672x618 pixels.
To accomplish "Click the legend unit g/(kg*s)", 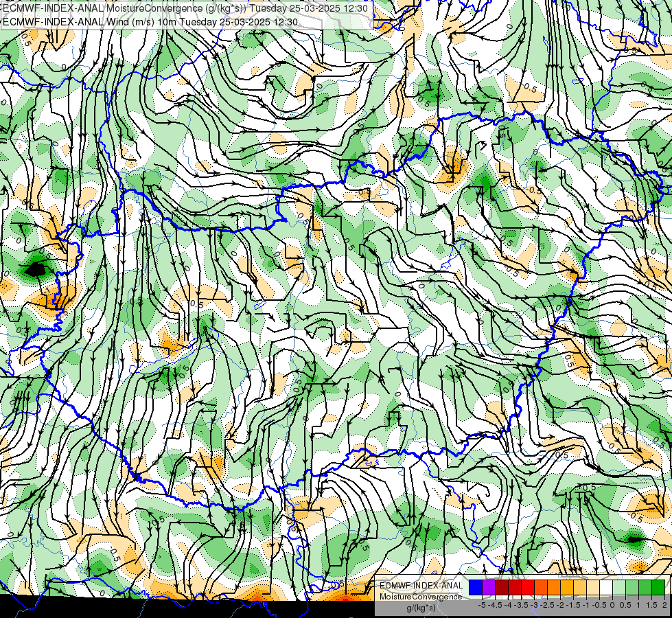I will 421,608.
